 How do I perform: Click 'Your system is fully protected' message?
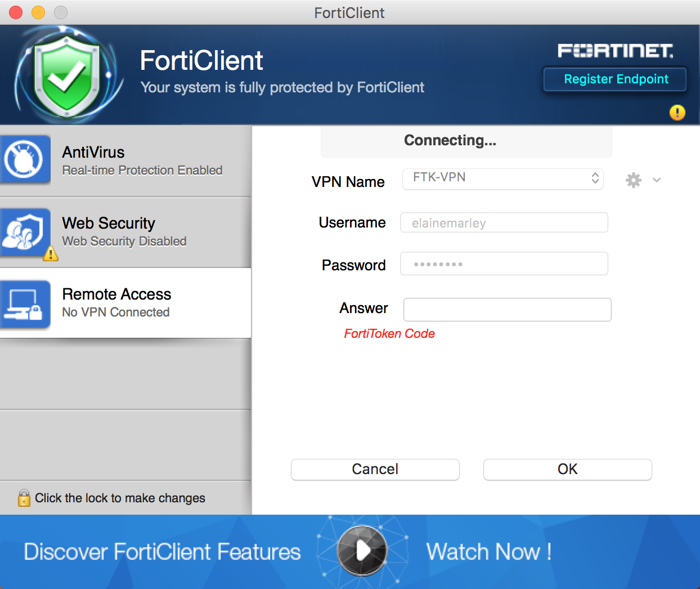pos(282,87)
